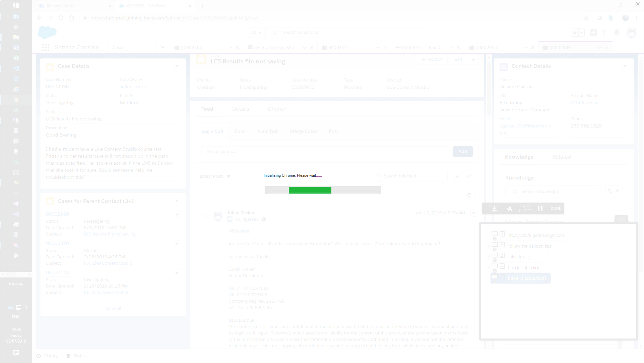Open the Notifications bell

click(x=617, y=33)
